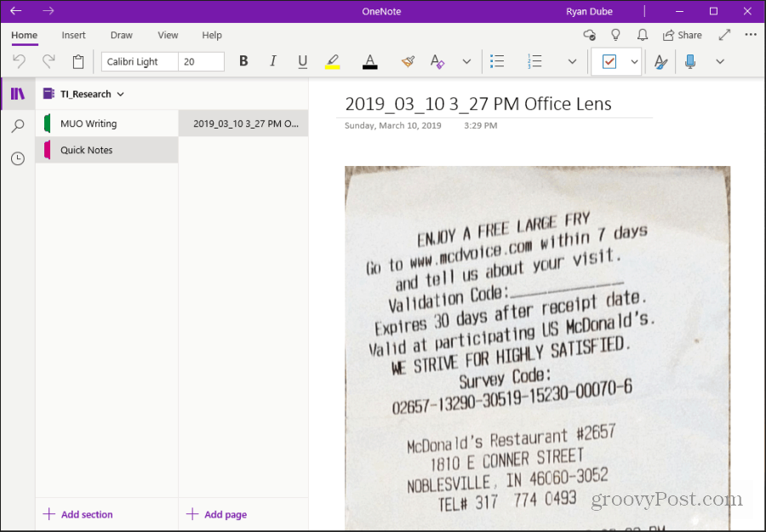Click the font size box showing 20
The width and height of the screenshot is (766, 532).
pyautogui.click(x=201, y=61)
